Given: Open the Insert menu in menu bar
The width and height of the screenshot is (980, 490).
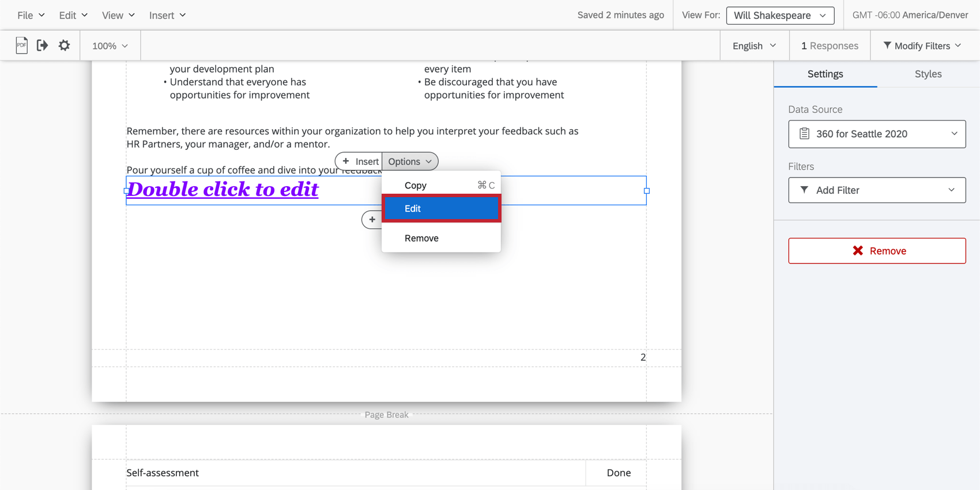Looking at the screenshot, I should click(x=167, y=16).
